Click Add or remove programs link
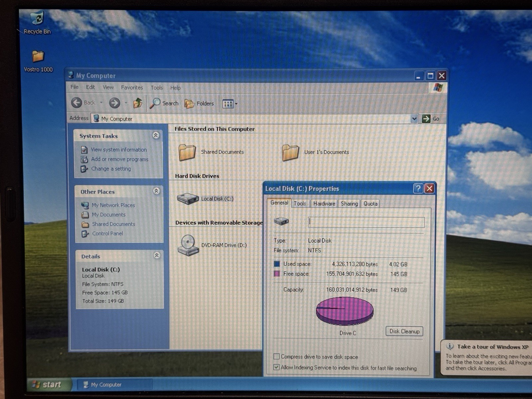The width and height of the screenshot is (532, 399). (120, 159)
